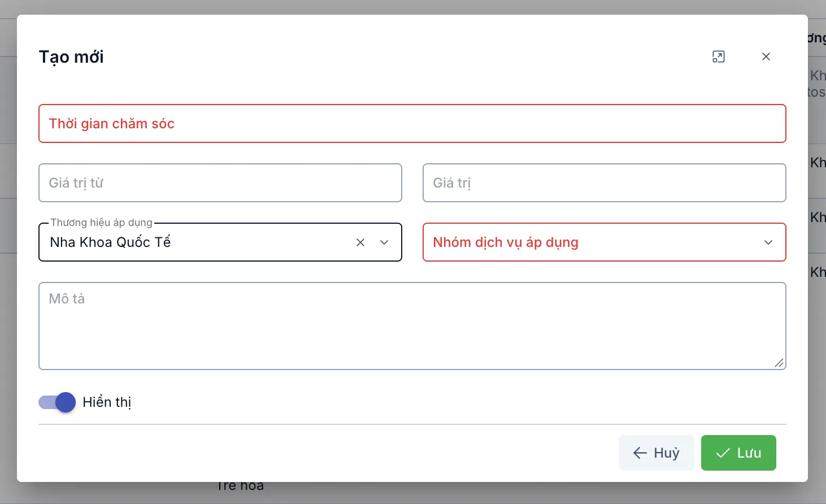Open the Nhóm dịch vụ áp dụng dropdown

[605, 242]
